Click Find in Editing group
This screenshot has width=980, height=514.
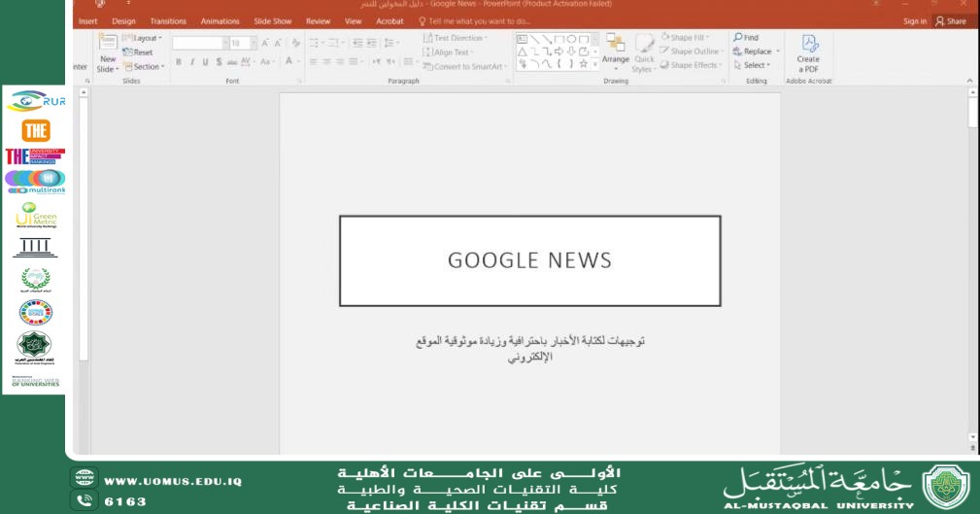click(x=746, y=38)
